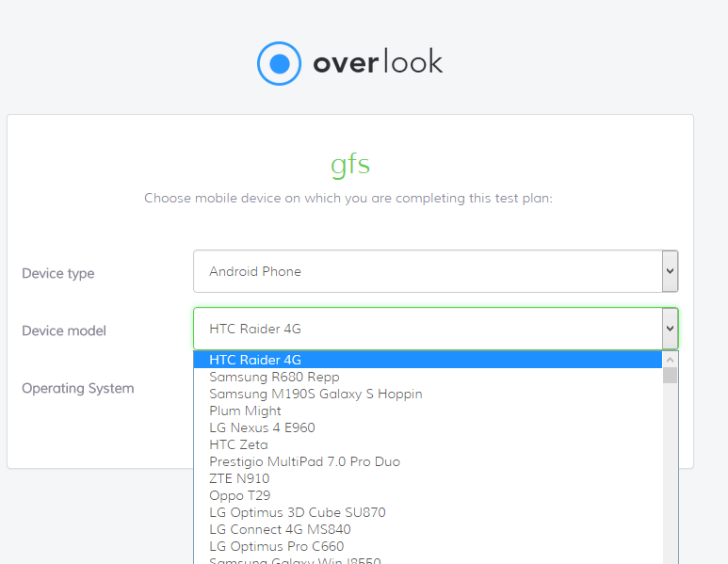Choose LG Optimus Pro C660
Image resolution: width=728 pixels, height=564 pixels.
click(x=428, y=546)
